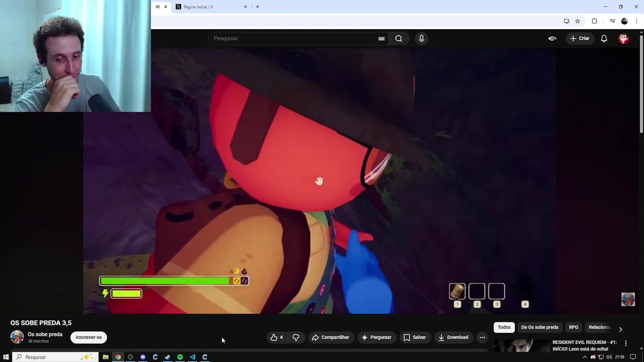This screenshot has height=362, width=644.
Task: Click the Perguntar button
Action: click(x=376, y=337)
